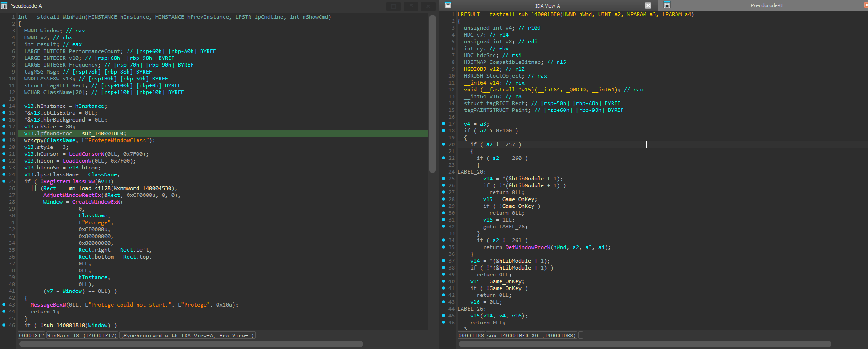Click the wcscpy call on line 19

point(34,140)
